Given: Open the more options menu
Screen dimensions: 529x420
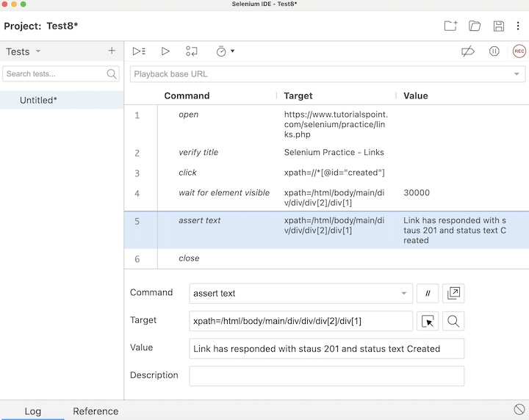Looking at the screenshot, I should point(518,26).
